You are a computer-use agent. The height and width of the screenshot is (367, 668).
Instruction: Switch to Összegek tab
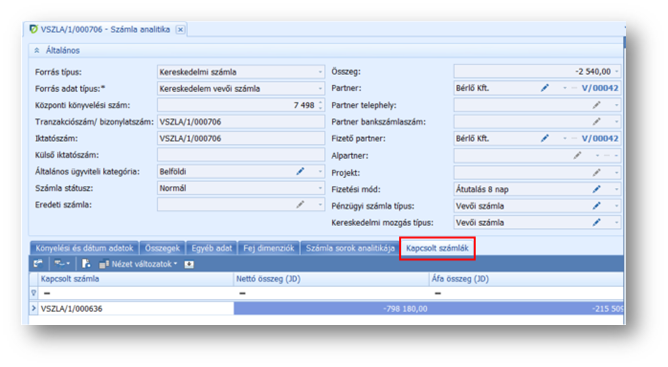pyautogui.click(x=162, y=248)
